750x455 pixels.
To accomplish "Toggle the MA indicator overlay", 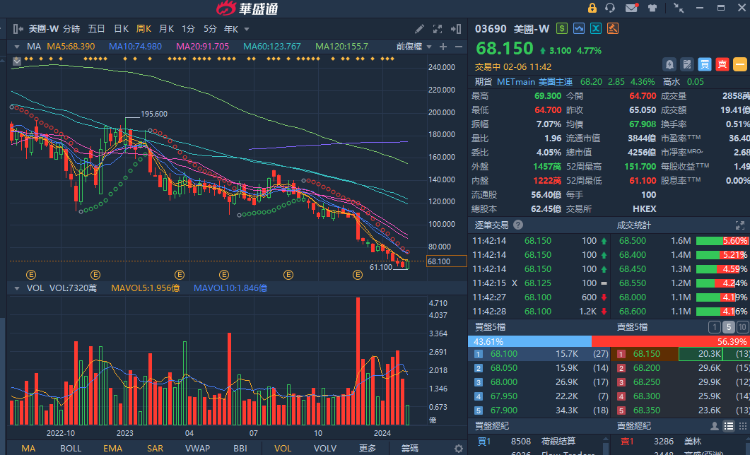I will 28,448.
